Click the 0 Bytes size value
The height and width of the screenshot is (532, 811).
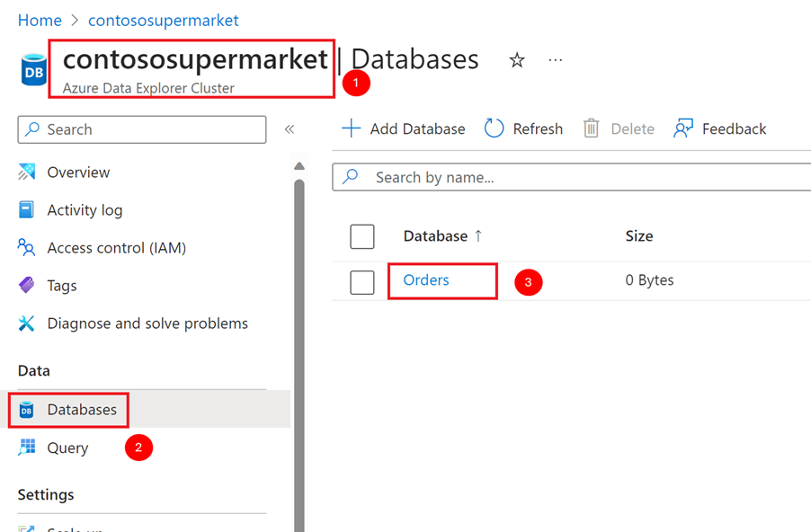coord(650,279)
